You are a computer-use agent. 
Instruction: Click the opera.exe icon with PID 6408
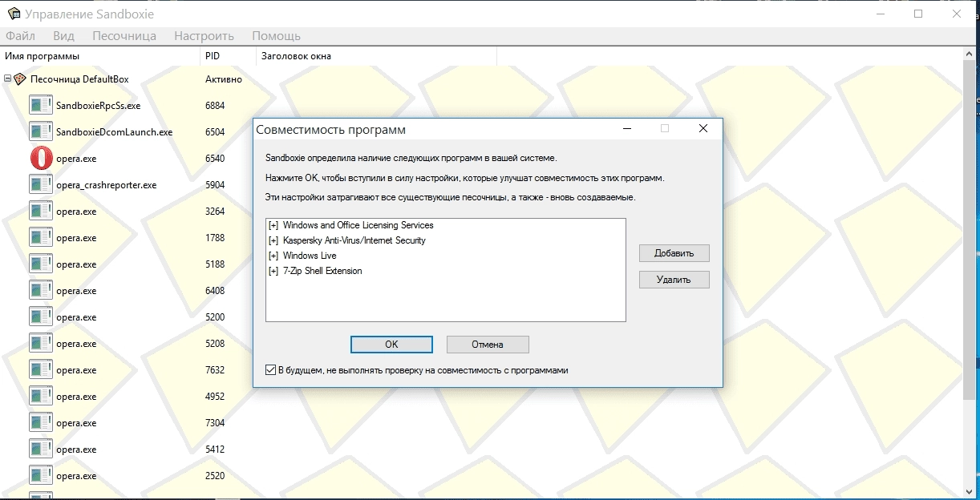(x=41, y=290)
